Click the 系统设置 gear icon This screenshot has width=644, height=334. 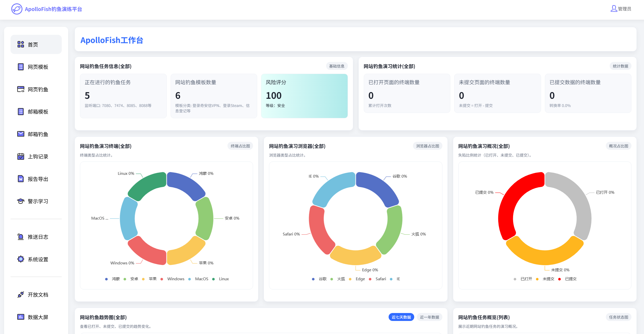tap(21, 259)
